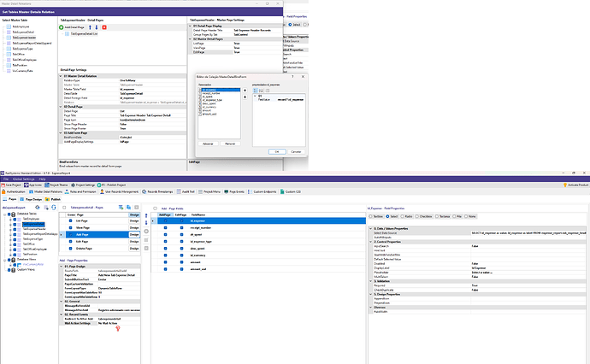590x364 pixels.
Task: Select TabOffice in database tables tree
Action: (28, 244)
